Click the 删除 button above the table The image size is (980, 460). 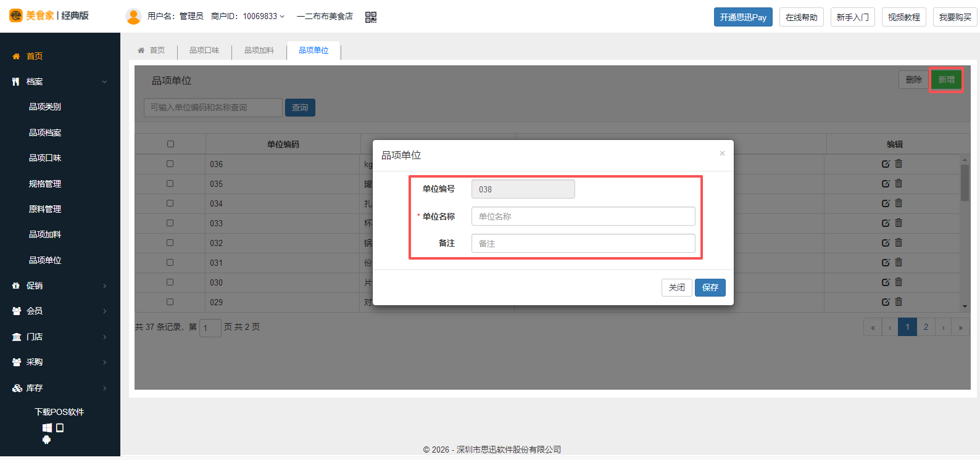point(914,80)
